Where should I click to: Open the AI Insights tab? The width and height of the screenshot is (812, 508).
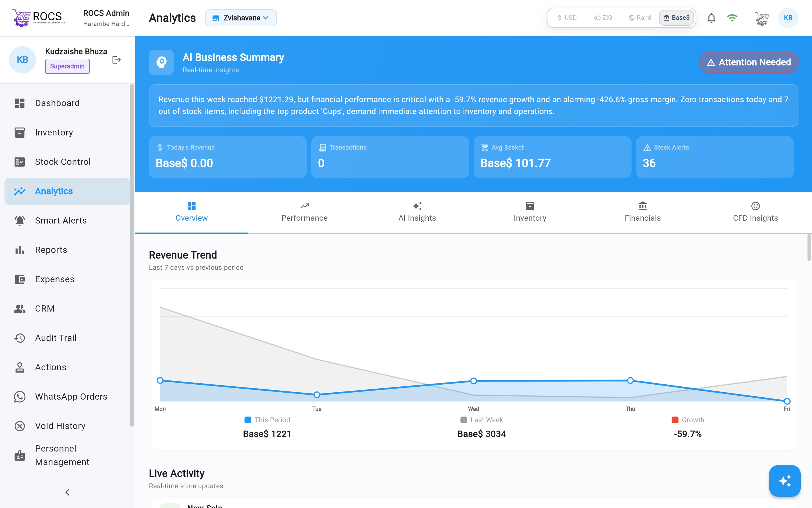coord(417,212)
